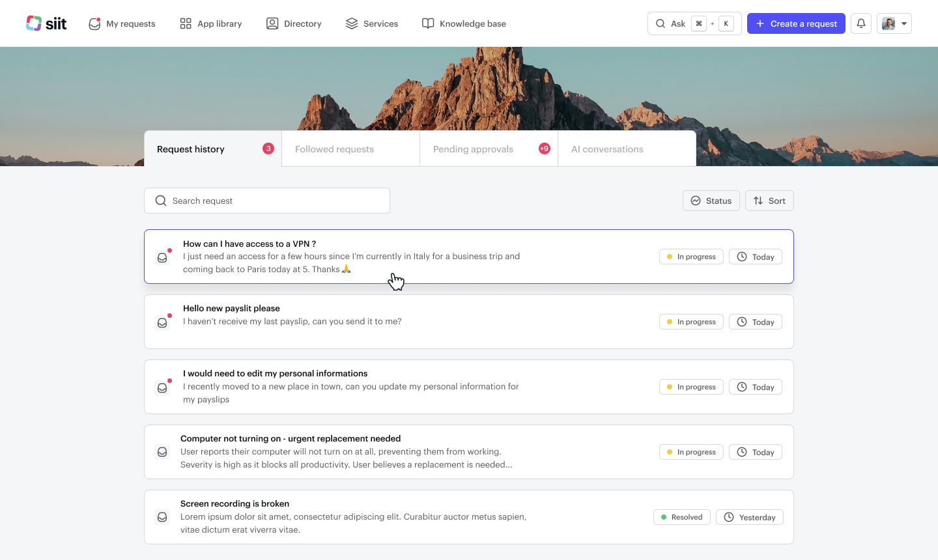
Task: Open the Directory page
Action: point(294,23)
